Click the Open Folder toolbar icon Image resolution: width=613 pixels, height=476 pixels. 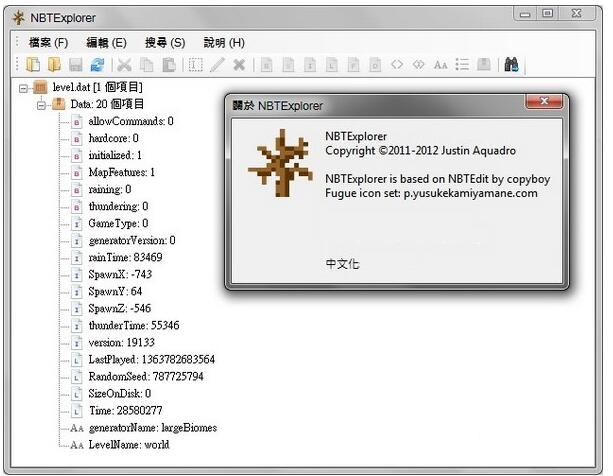(x=54, y=65)
